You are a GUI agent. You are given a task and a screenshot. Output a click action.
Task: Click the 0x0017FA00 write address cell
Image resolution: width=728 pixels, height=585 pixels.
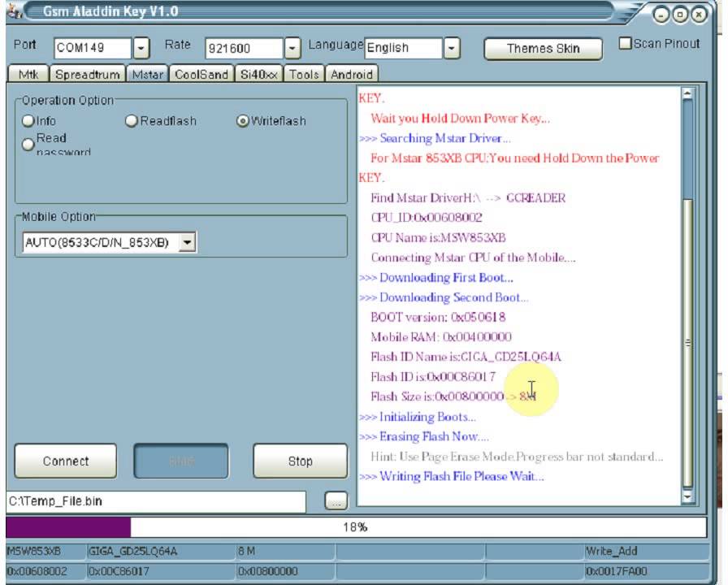(x=646, y=571)
